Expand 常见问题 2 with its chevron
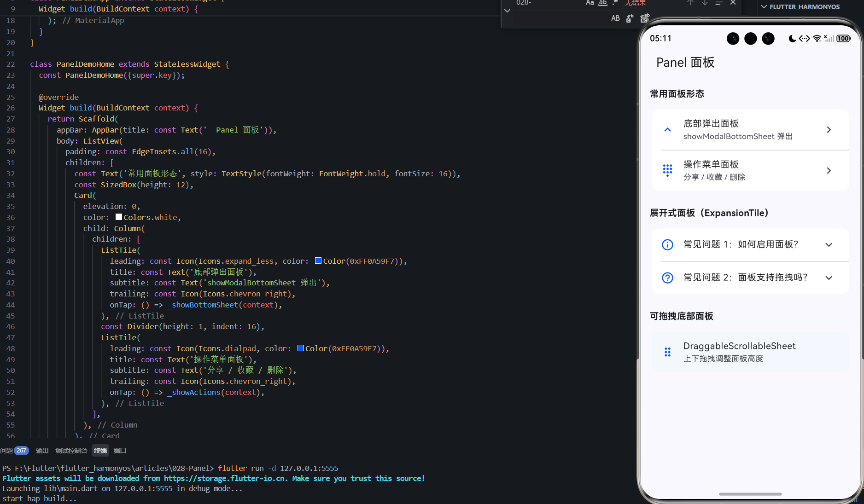Screen dimensions: 864x504 (829, 278)
